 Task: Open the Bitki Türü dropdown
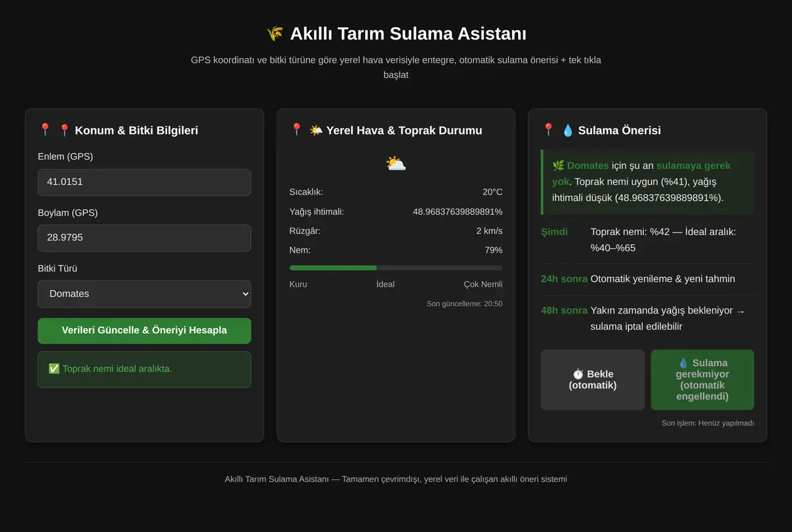pos(145,294)
